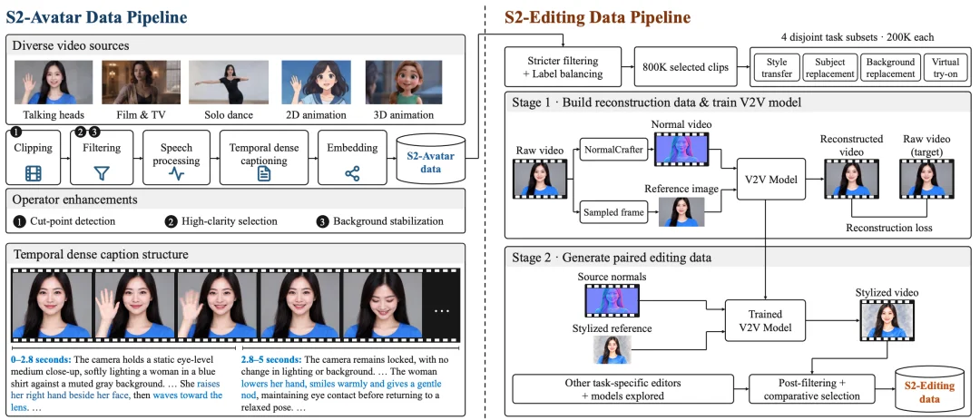Screen dimensions: 980x420
Task: Click the Reconstruction loss label
Action: point(888,228)
